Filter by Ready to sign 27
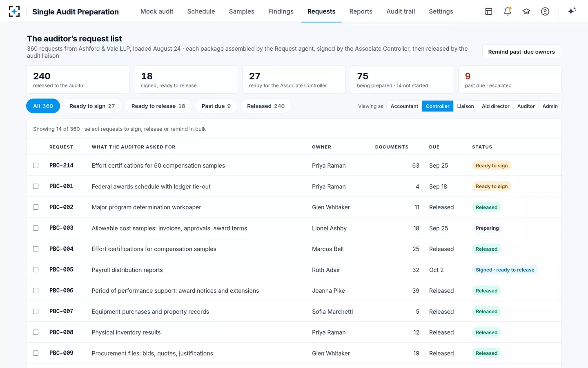 [92, 106]
